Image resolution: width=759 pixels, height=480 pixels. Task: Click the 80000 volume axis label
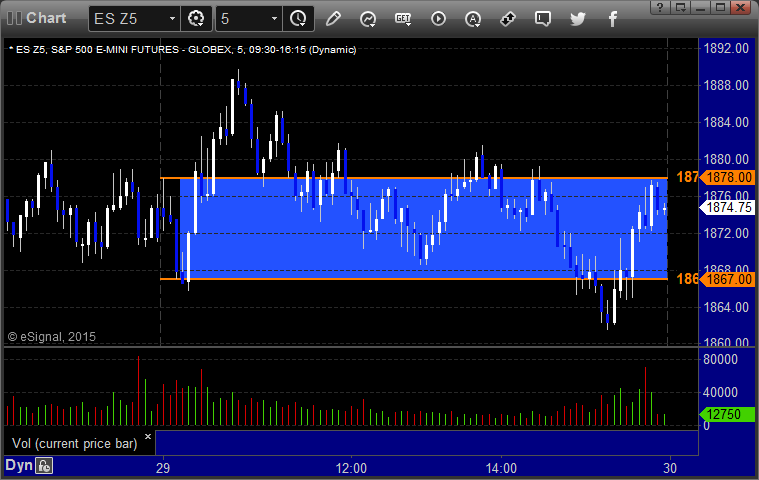tap(720, 359)
